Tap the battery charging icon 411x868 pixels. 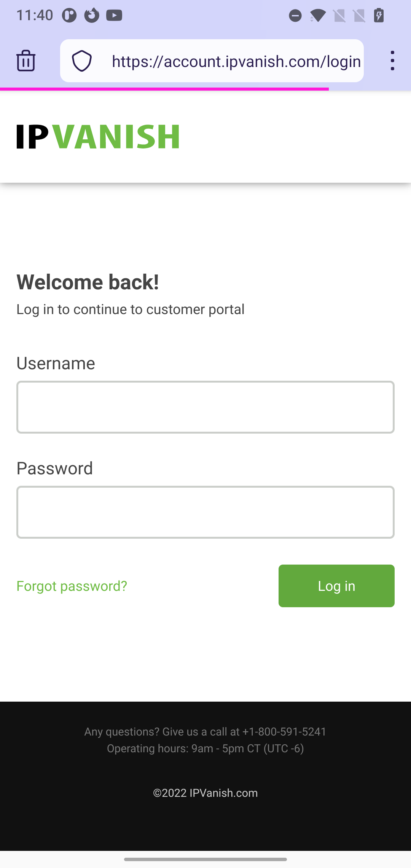click(379, 15)
